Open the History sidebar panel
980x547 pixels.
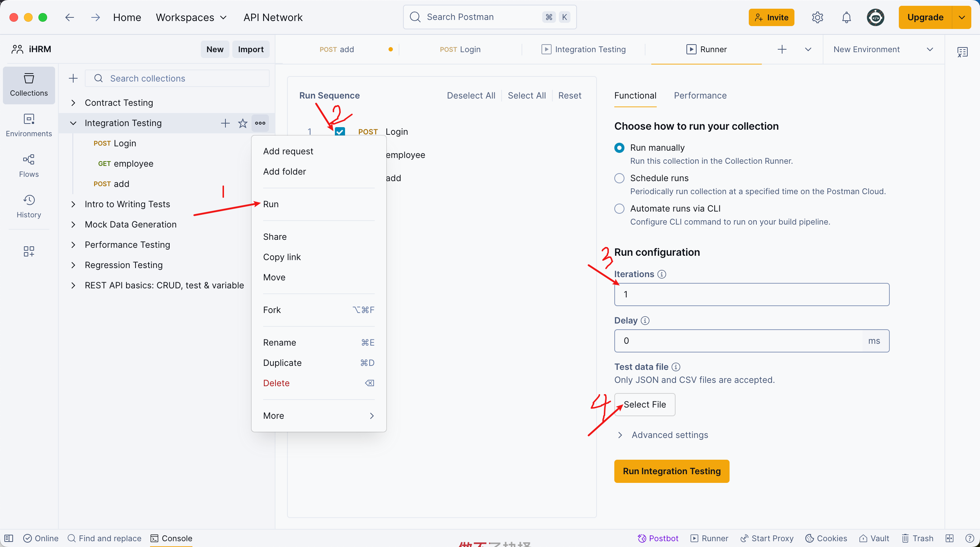click(x=29, y=206)
